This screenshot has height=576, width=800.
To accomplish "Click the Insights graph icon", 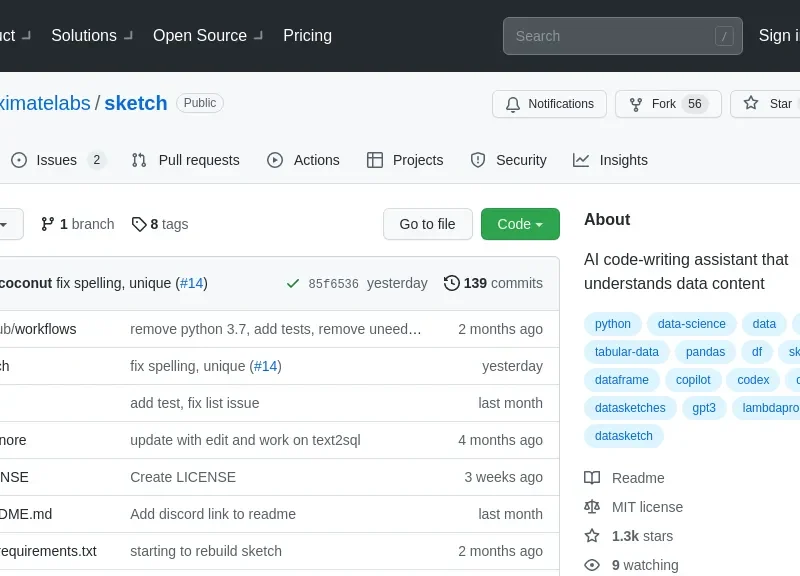I will [x=581, y=160].
